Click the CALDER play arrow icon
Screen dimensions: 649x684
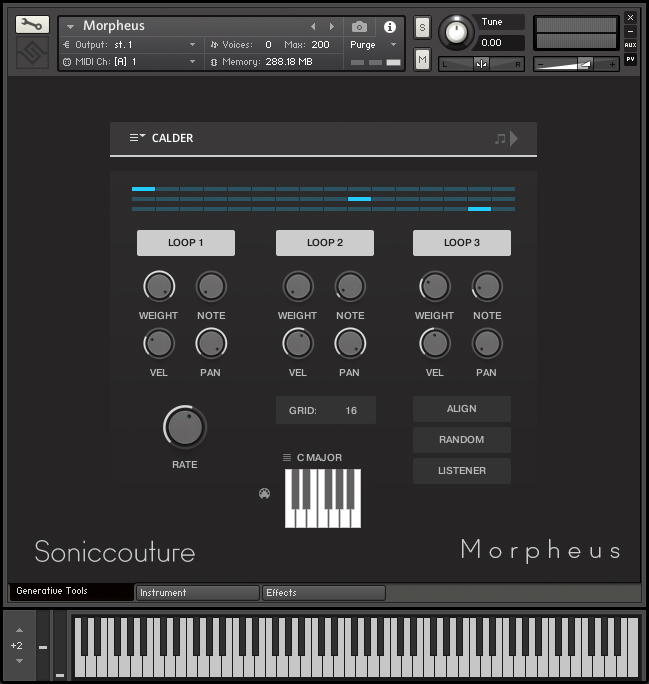click(514, 138)
